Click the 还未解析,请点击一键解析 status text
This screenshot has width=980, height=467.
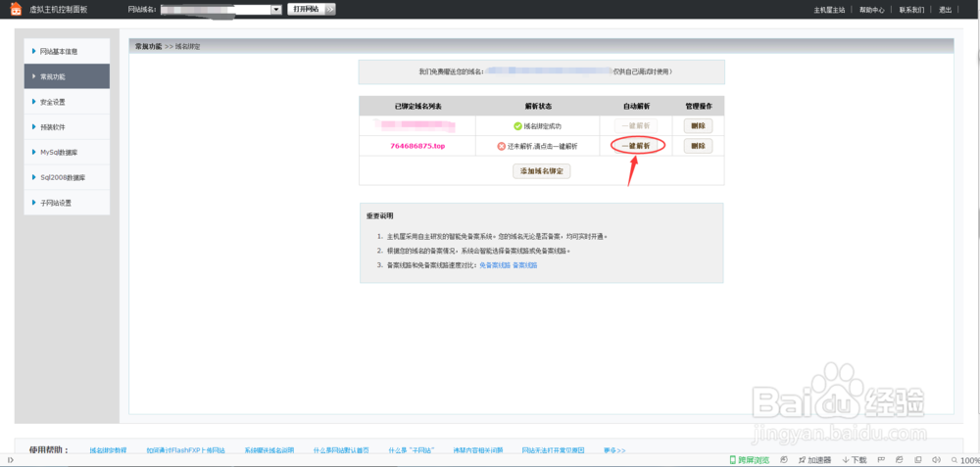click(x=543, y=146)
